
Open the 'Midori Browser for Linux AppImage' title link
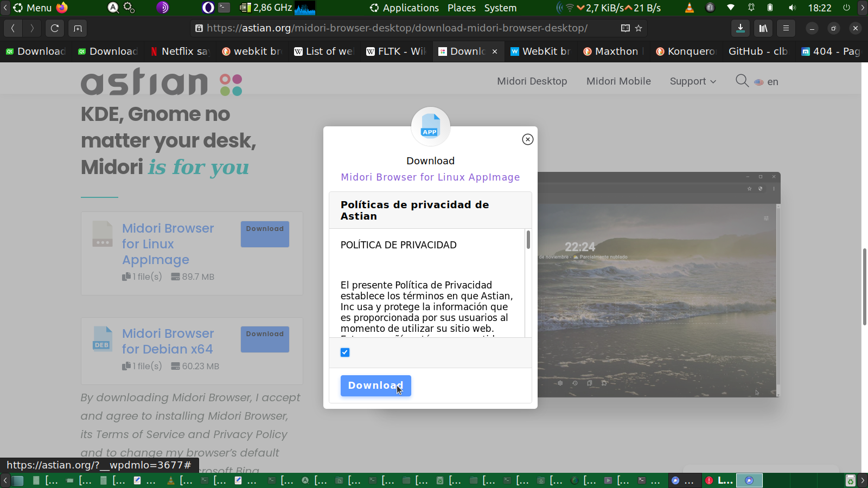pyautogui.click(x=168, y=244)
